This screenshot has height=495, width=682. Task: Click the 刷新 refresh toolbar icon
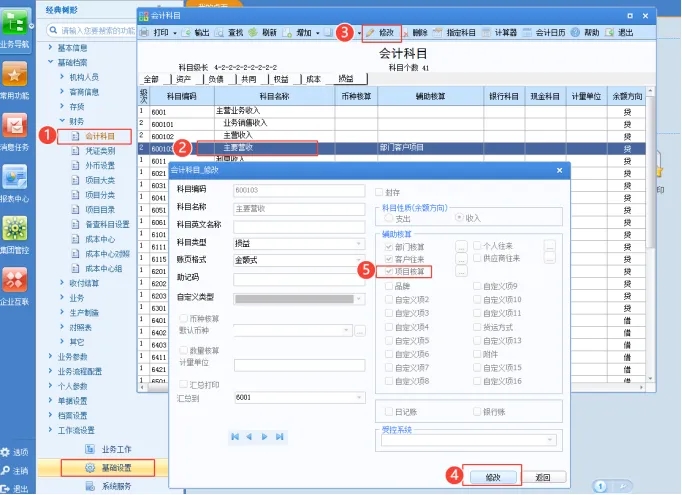pyautogui.click(x=253, y=33)
